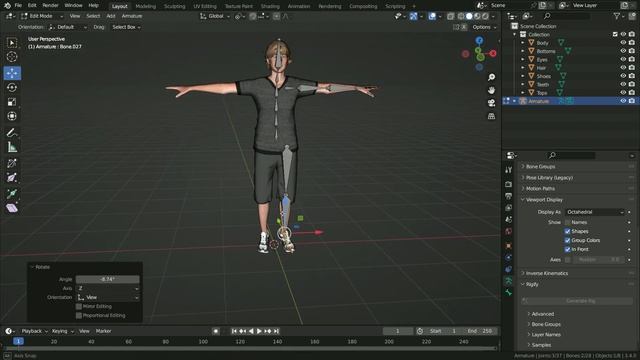Open the Armature menu in viewport header
Screen dimensions: 640x360
132,16
